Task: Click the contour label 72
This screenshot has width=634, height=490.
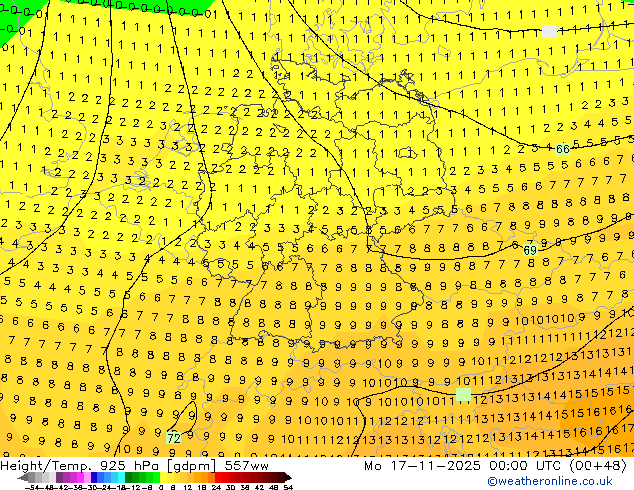Action: [174, 438]
